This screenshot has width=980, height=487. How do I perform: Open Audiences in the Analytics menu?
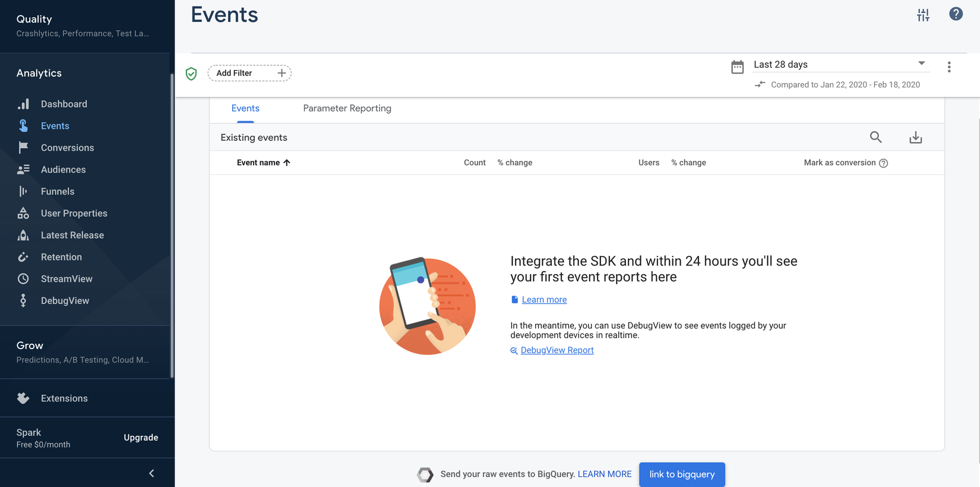coord(63,170)
